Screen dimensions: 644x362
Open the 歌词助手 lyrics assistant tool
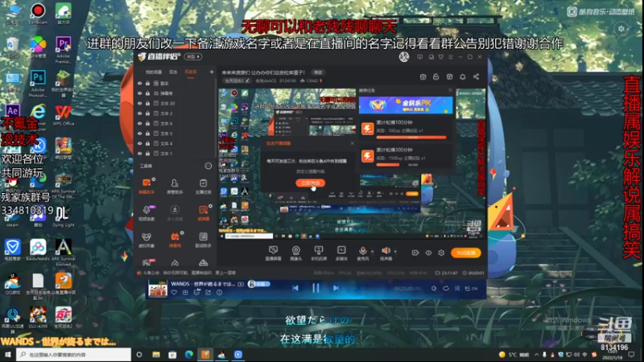pos(203,240)
